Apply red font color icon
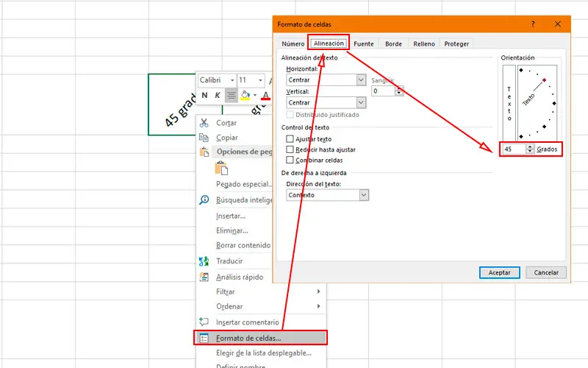Image resolution: width=588 pixels, height=368 pixels. point(265,96)
